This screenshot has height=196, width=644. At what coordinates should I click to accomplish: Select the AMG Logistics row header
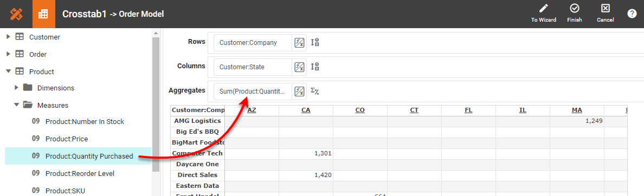(197, 121)
